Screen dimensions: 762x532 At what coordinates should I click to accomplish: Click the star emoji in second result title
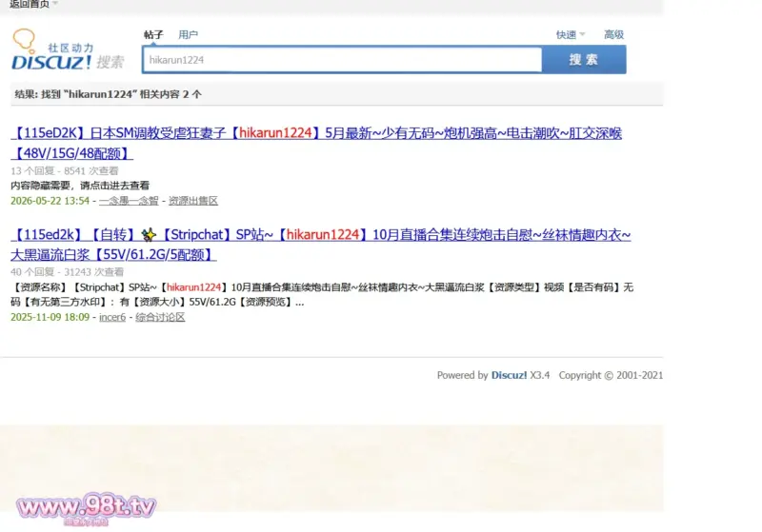pos(149,235)
